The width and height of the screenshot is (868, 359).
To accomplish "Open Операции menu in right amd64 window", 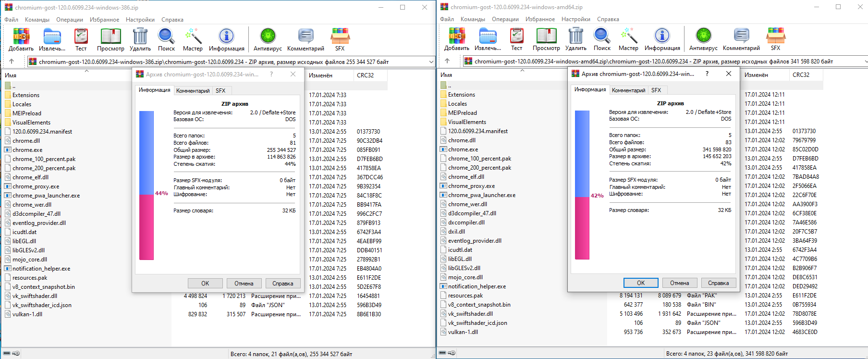I will click(505, 19).
